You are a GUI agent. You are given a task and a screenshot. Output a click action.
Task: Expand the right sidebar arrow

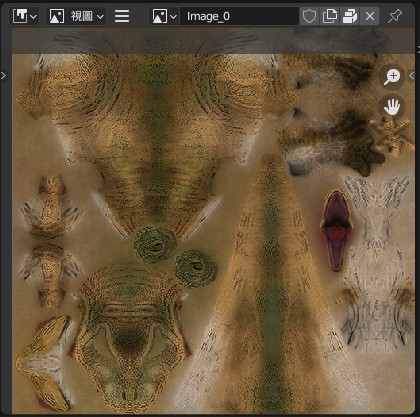coord(412,76)
